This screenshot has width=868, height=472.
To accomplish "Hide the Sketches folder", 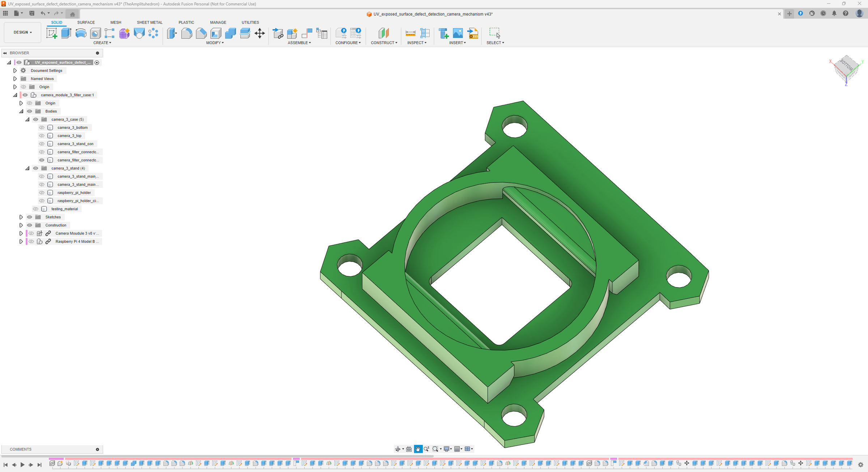I will (30, 217).
